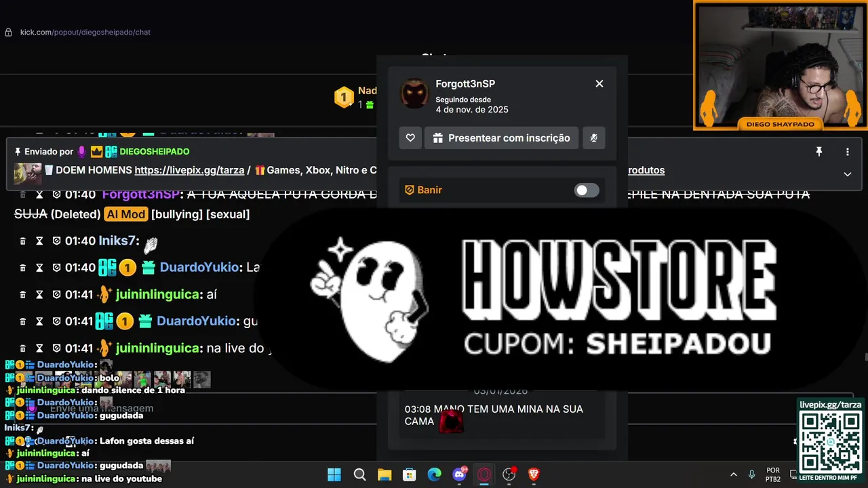Image resolution: width=868 pixels, height=488 pixels.
Task: Delete DuardoYukio's 01:40 message with trash icon
Action: [x=22, y=268]
